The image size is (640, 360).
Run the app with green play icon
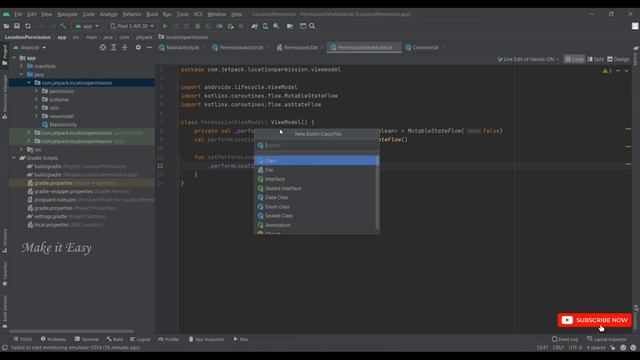click(165, 26)
